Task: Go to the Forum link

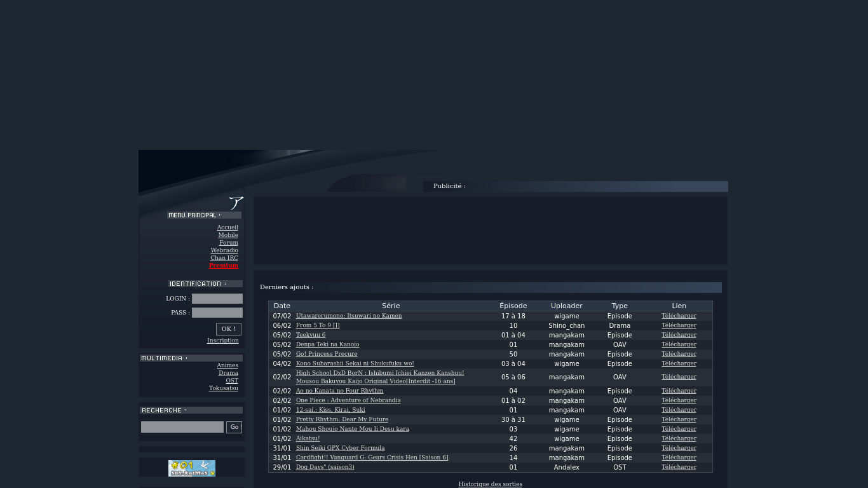Action: point(229,243)
